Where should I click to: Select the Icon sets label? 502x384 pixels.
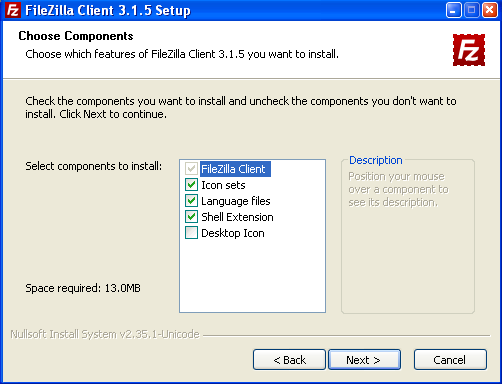223,185
